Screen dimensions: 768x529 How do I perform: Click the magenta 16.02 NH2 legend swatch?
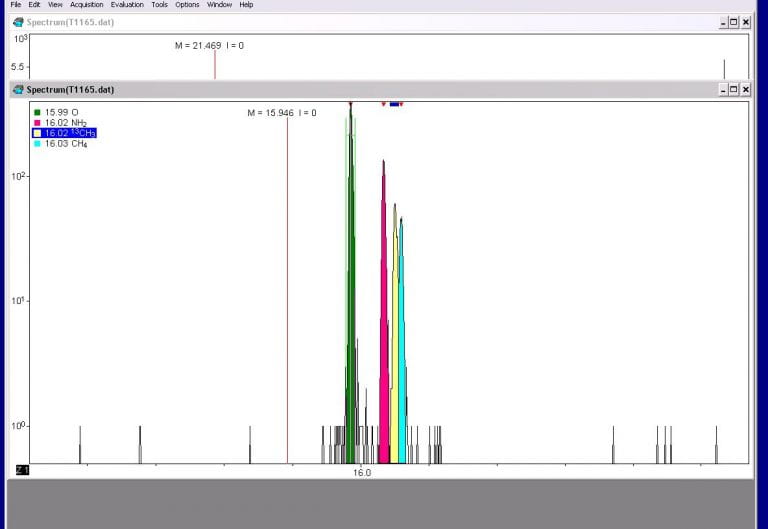click(x=37, y=122)
